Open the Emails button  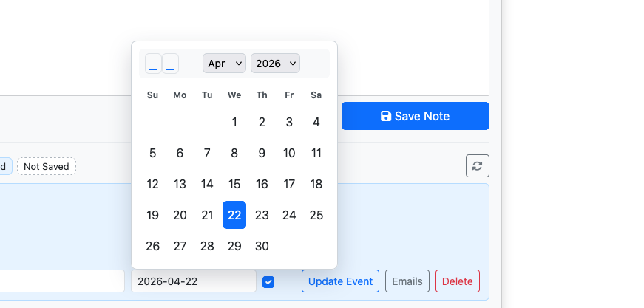(407, 281)
